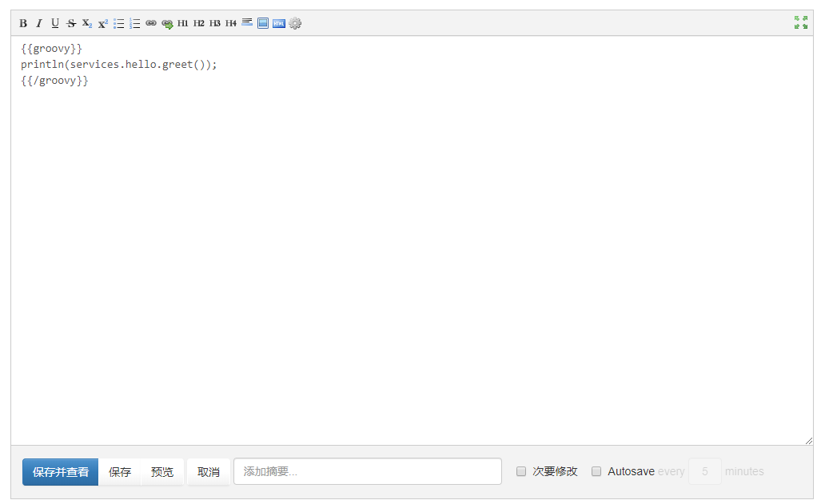Screen dimensions: 837x504
Task: Click the {{groovy}} opening macro line
Action: pos(52,49)
